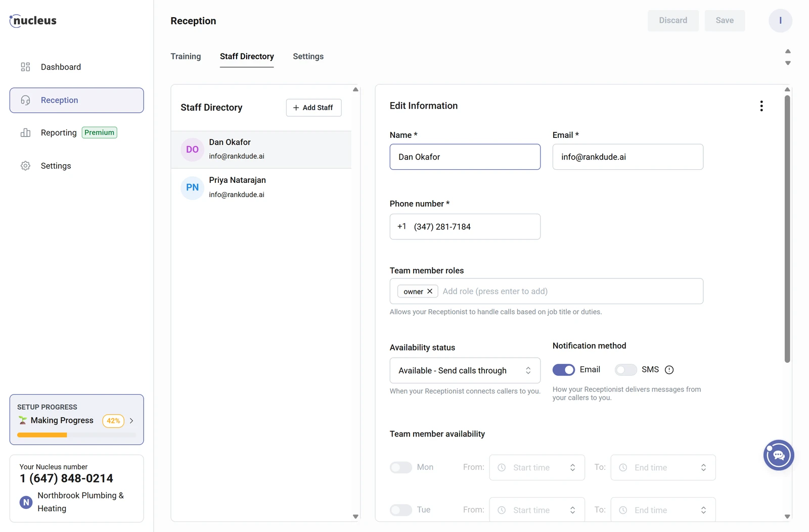Click the Save button
The image size is (809, 532).
click(x=725, y=21)
